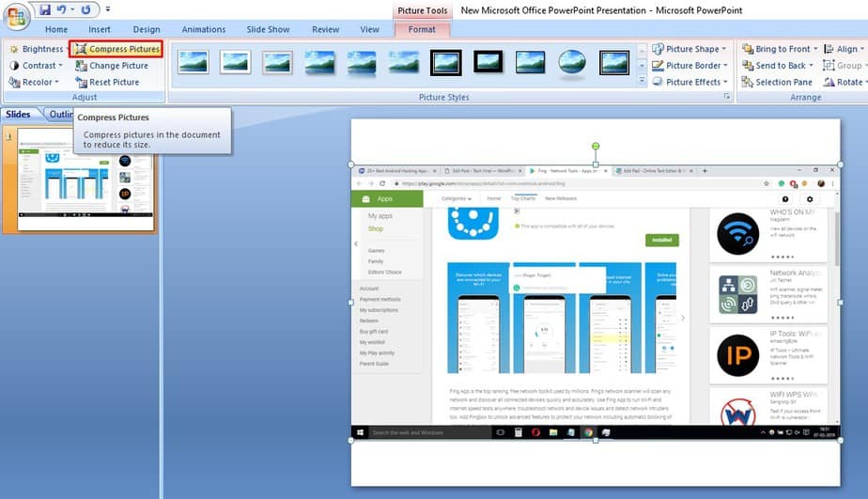This screenshot has height=499, width=868.
Task: Click Send to Back button
Action: (x=777, y=66)
